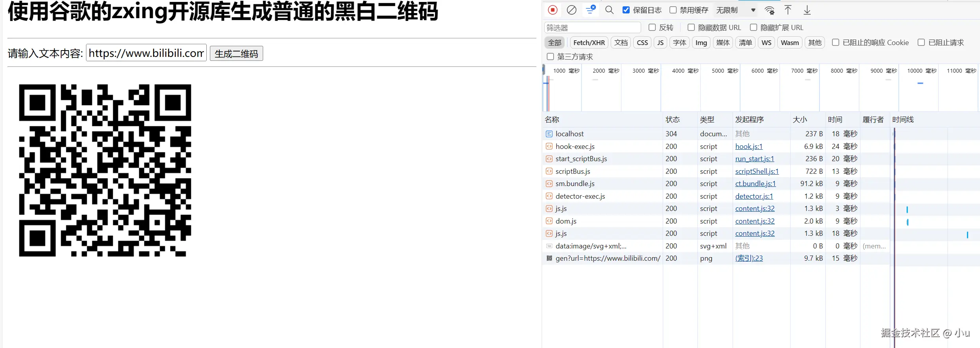The height and width of the screenshot is (348, 980).
Task: Focus the 筛选器 filter input
Action: click(x=593, y=28)
